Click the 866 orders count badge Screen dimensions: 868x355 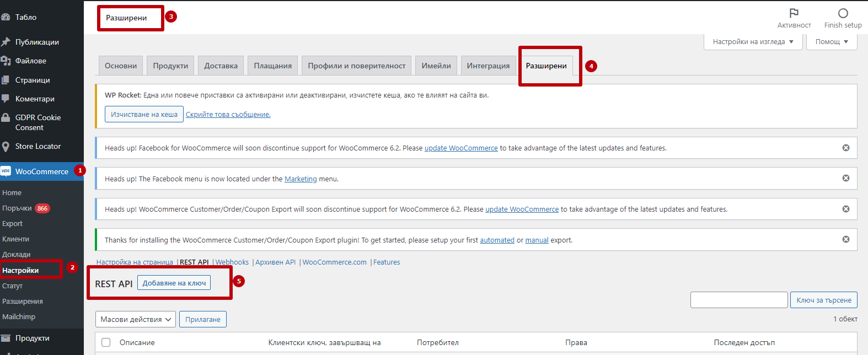(x=42, y=208)
